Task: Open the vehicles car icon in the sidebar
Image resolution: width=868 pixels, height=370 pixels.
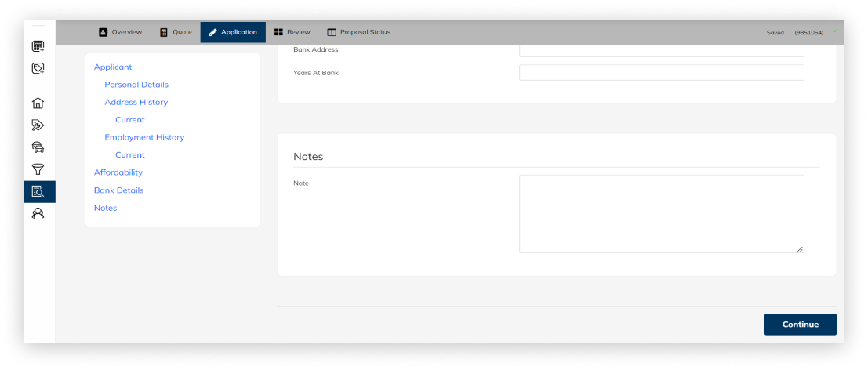Action: (38, 147)
